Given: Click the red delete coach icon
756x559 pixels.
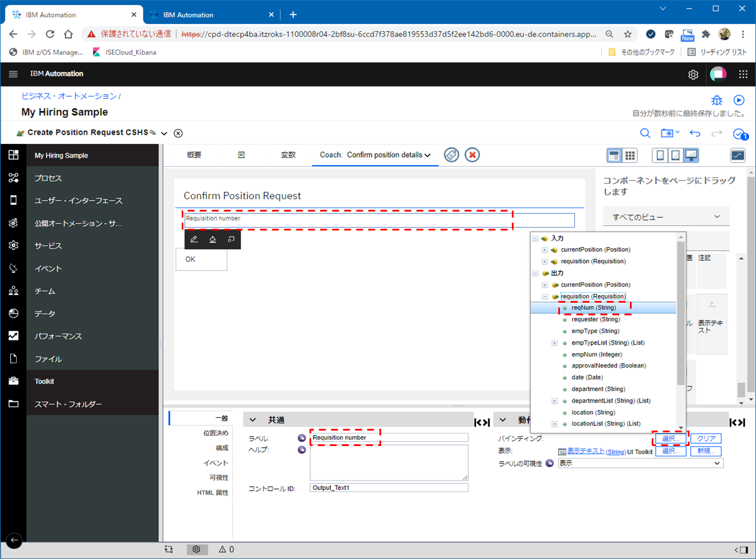Looking at the screenshot, I should click(472, 155).
